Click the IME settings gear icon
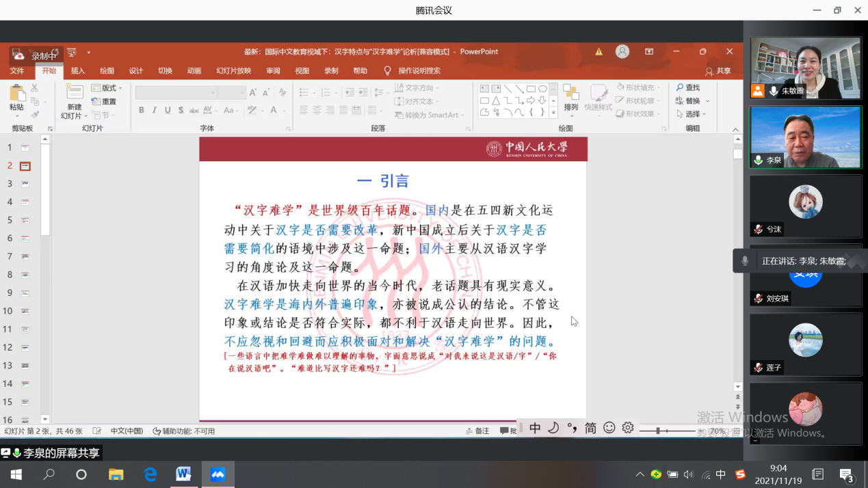Image resolution: width=868 pixels, height=488 pixels. (628, 428)
